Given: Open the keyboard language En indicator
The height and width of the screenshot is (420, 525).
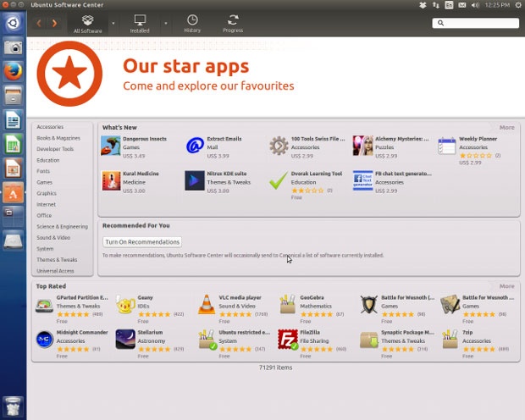Looking at the screenshot, I should coord(449,5).
